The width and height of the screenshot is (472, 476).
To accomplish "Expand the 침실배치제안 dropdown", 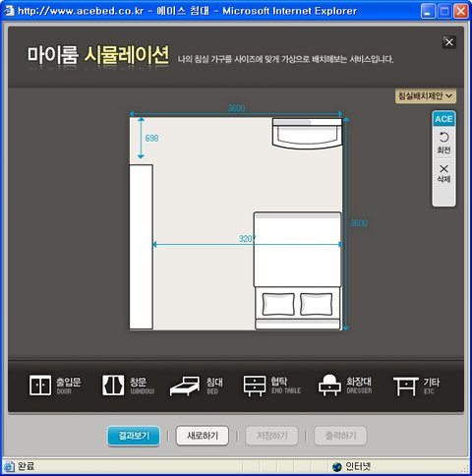I will pos(425,96).
